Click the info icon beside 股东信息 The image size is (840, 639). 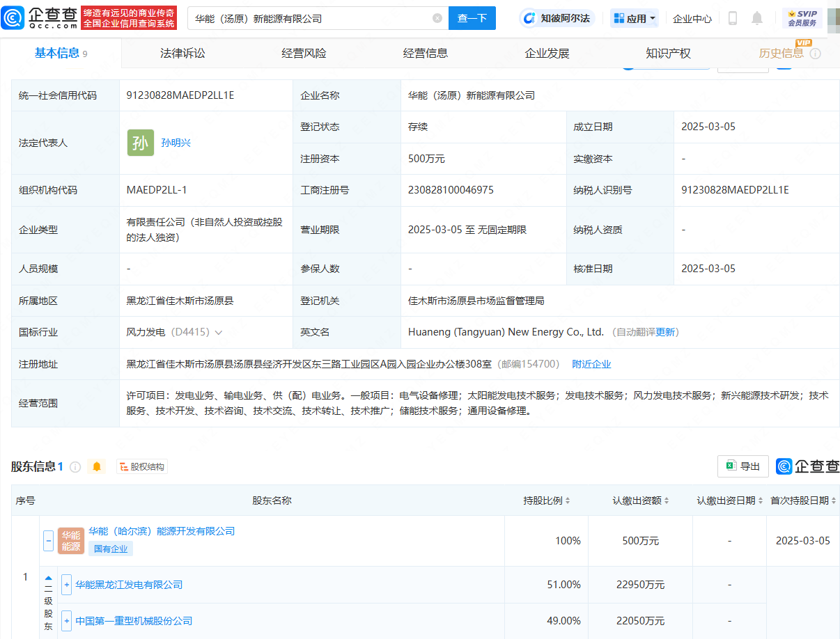[75, 467]
